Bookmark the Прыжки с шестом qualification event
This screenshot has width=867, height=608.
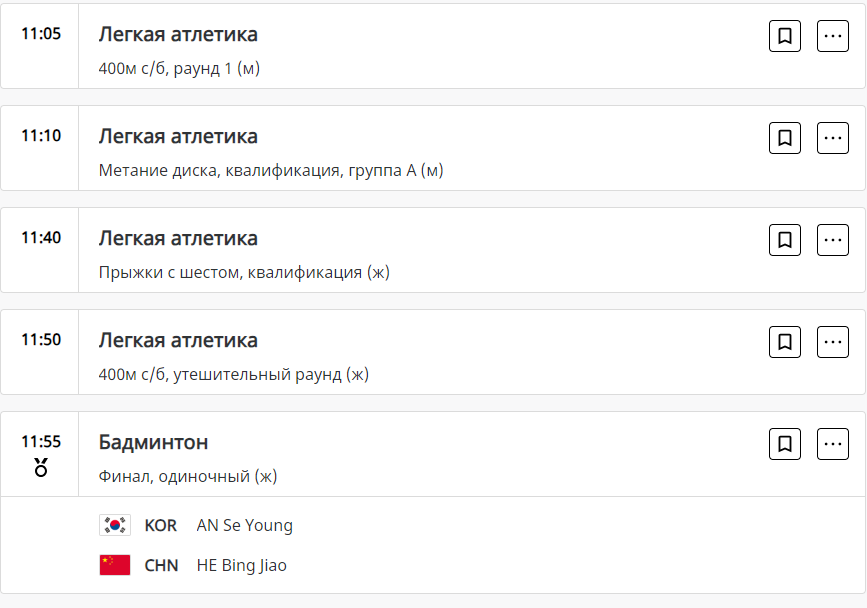(x=785, y=240)
